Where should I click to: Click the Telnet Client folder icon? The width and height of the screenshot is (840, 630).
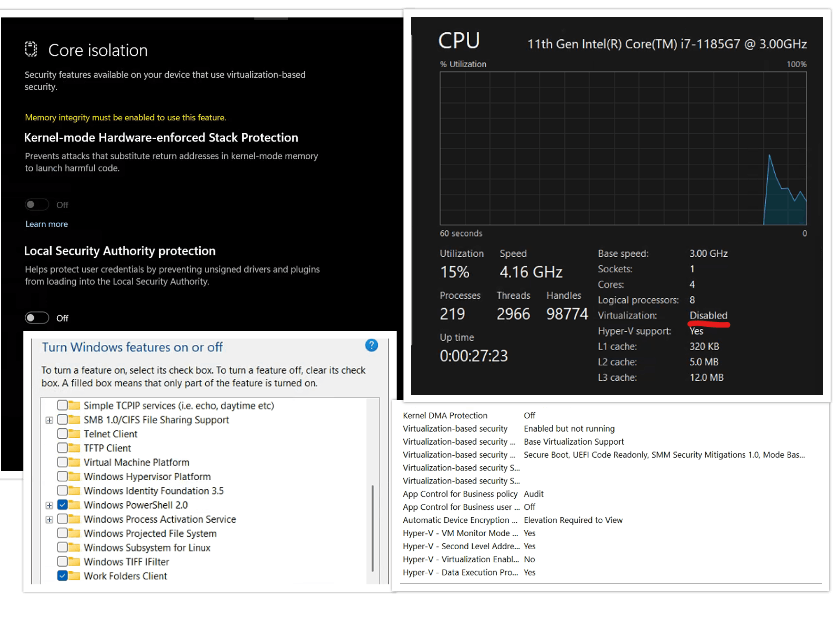[74, 434]
